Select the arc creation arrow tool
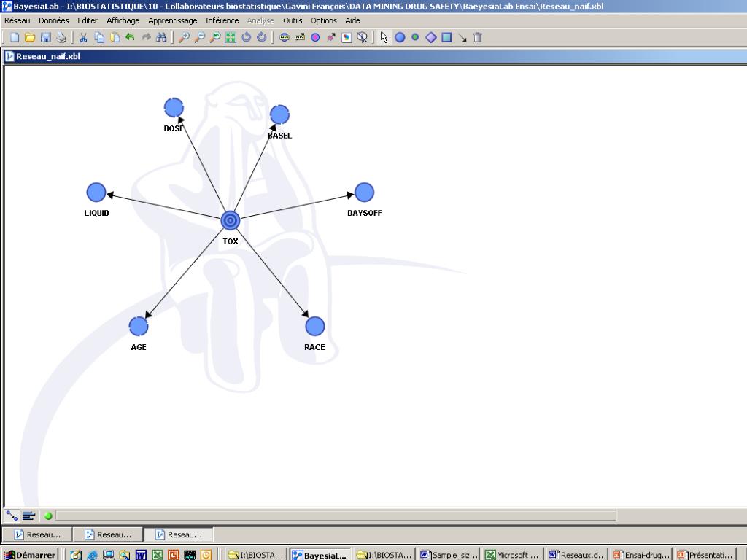The height and width of the screenshot is (560, 747). pos(462,37)
